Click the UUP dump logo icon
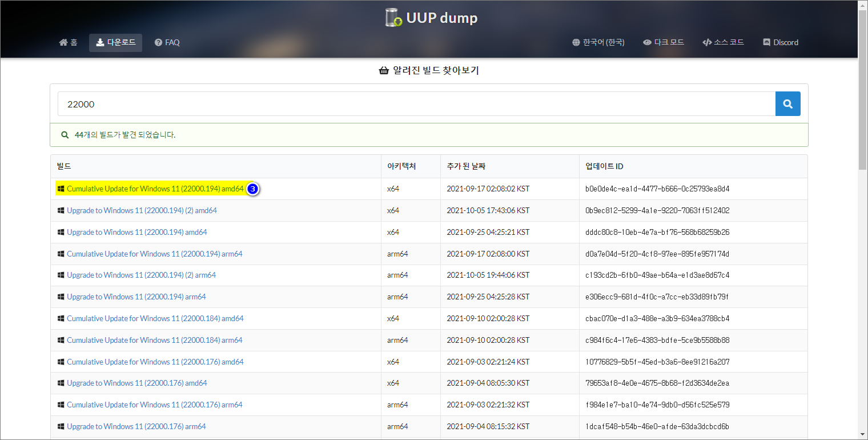The width and height of the screenshot is (868, 440). (394, 18)
